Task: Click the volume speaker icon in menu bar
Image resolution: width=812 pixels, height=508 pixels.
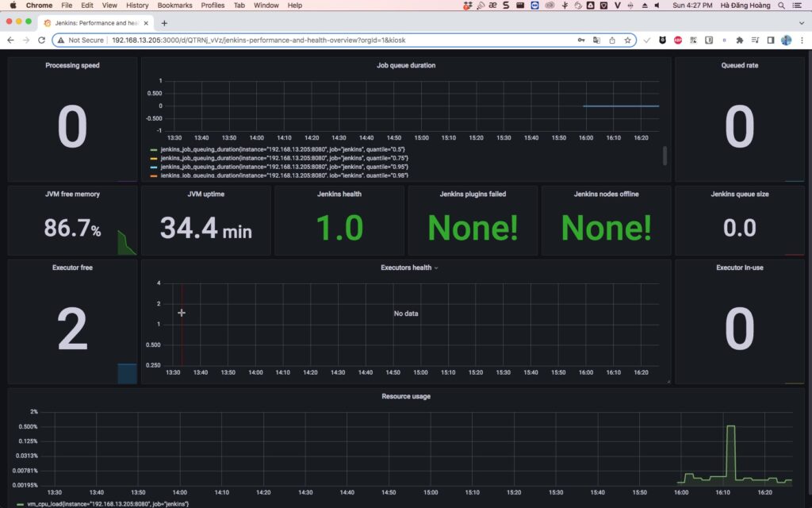Action: 657,6
